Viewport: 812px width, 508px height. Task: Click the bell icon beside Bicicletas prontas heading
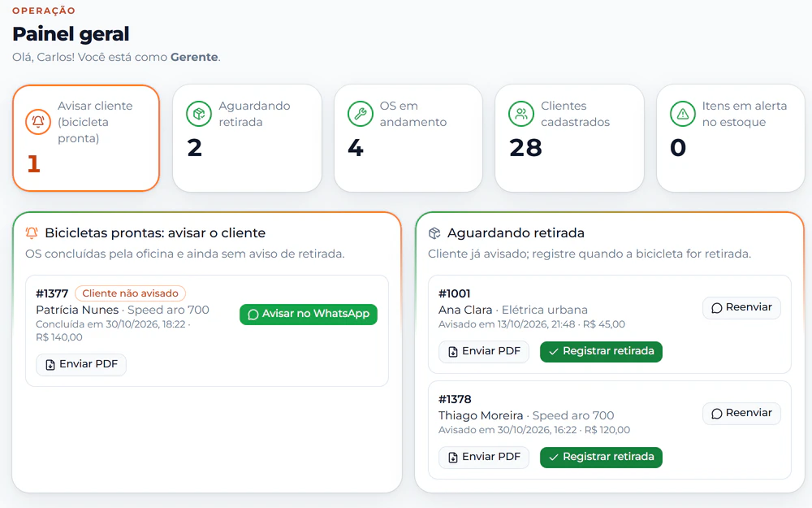32,232
